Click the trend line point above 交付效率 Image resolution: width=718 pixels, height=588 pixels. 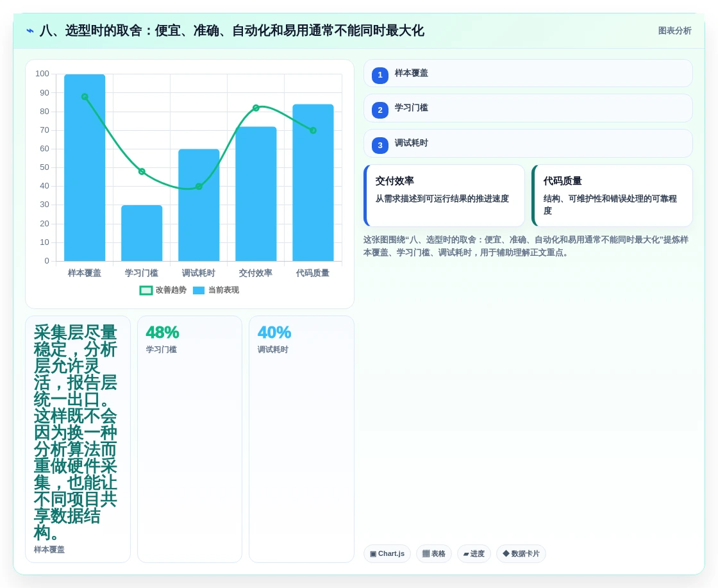tap(256, 108)
